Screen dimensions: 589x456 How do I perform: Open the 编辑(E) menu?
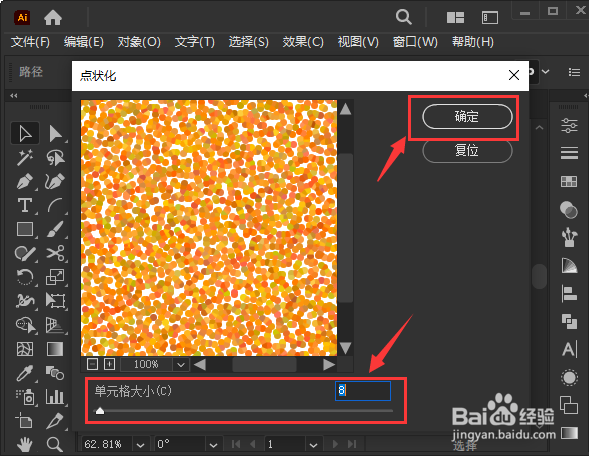point(84,42)
